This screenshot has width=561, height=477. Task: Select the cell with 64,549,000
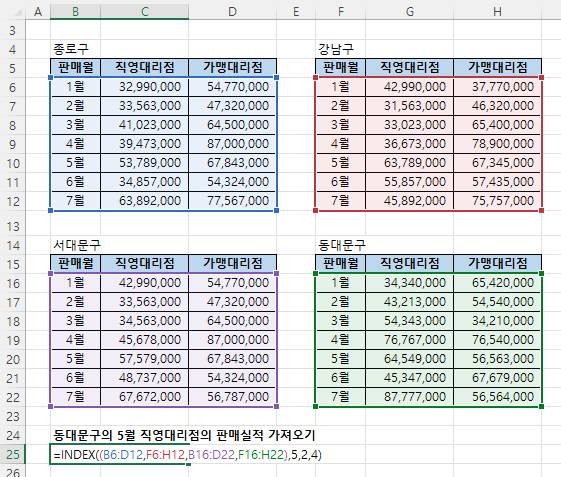click(x=410, y=359)
